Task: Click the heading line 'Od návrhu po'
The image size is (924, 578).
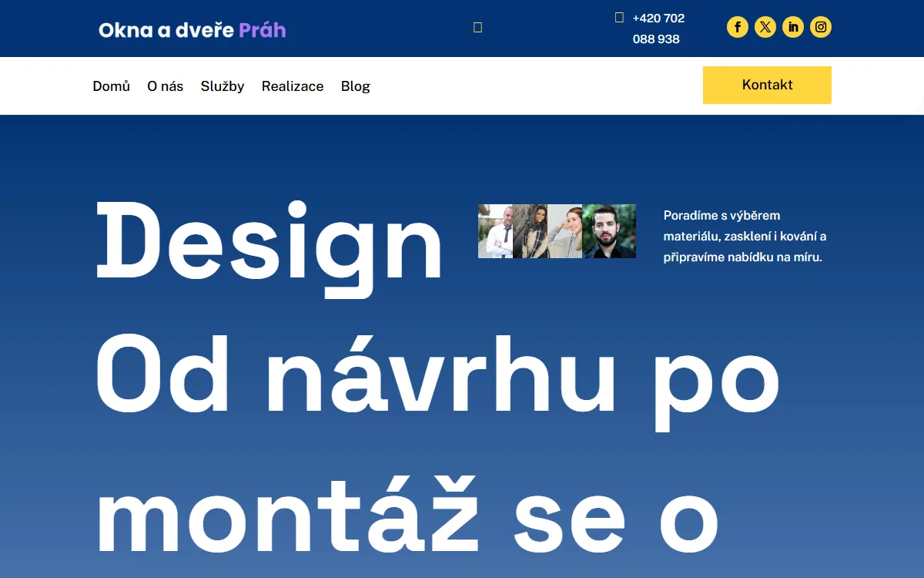Action: pos(437,381)
